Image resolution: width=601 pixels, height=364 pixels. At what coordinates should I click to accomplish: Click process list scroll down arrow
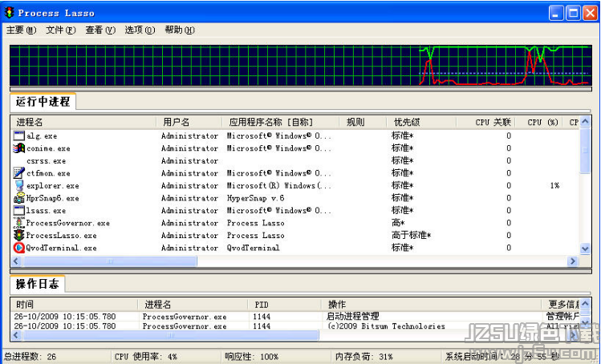[585, 249]
